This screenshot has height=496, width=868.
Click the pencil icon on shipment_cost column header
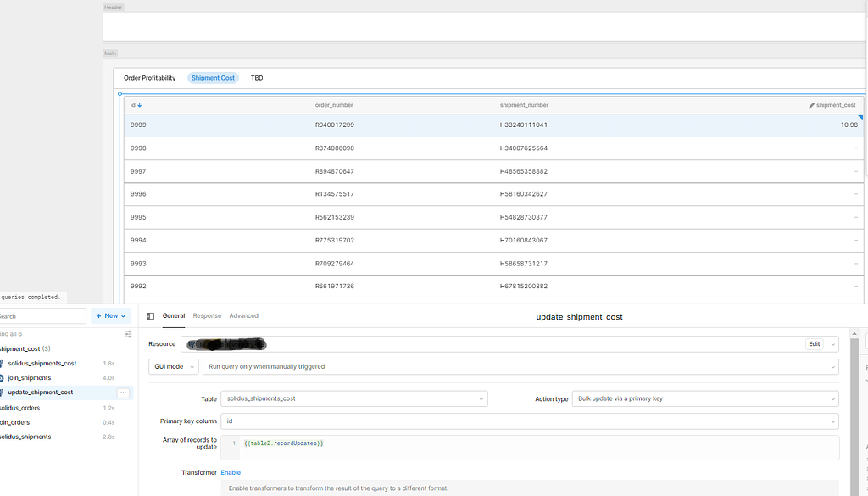click(811, 105)
